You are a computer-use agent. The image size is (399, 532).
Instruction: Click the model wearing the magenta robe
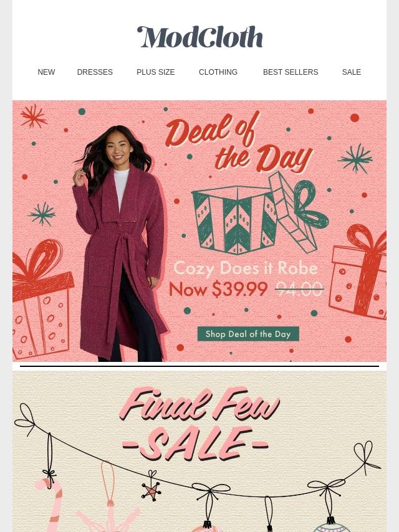[x=119, y=244]
